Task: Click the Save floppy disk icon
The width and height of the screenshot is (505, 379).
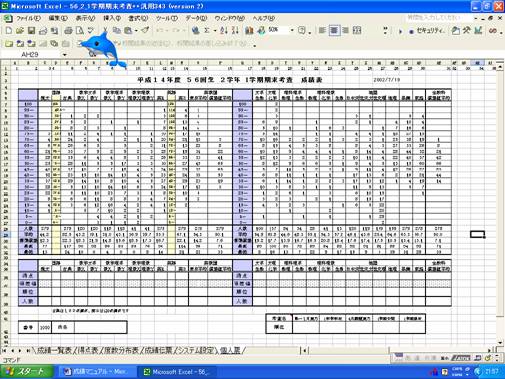Action: pyautogui.click(x=31, y=31)
